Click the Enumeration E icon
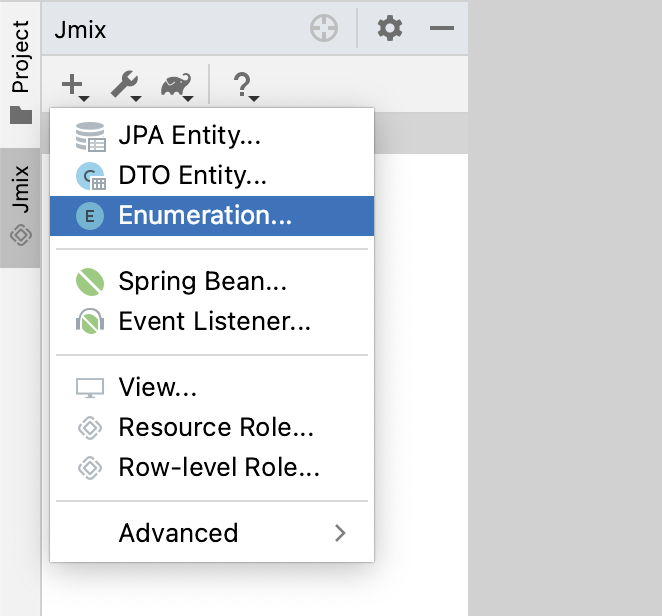Screen dimensions: 662x616 pos(90,216)
